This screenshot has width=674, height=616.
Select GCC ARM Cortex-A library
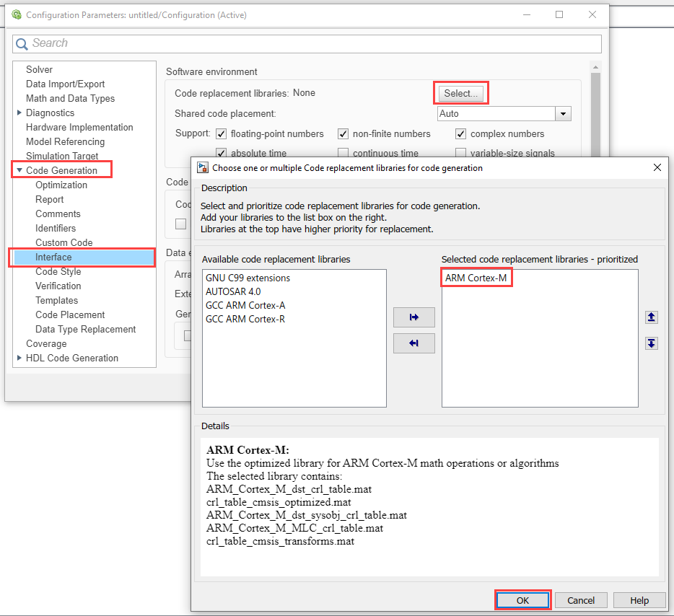245,305
